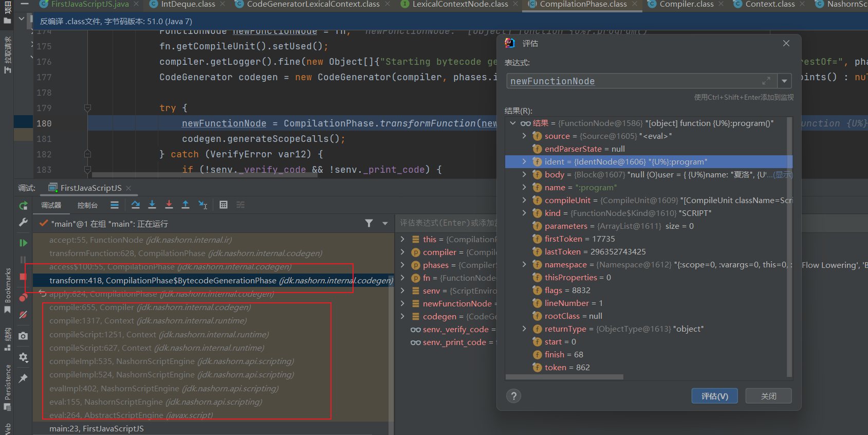Click the results horizontal scrollbar in 评估 dialog
This screenshot has height=435, width=868.
[x=564, y=377]
